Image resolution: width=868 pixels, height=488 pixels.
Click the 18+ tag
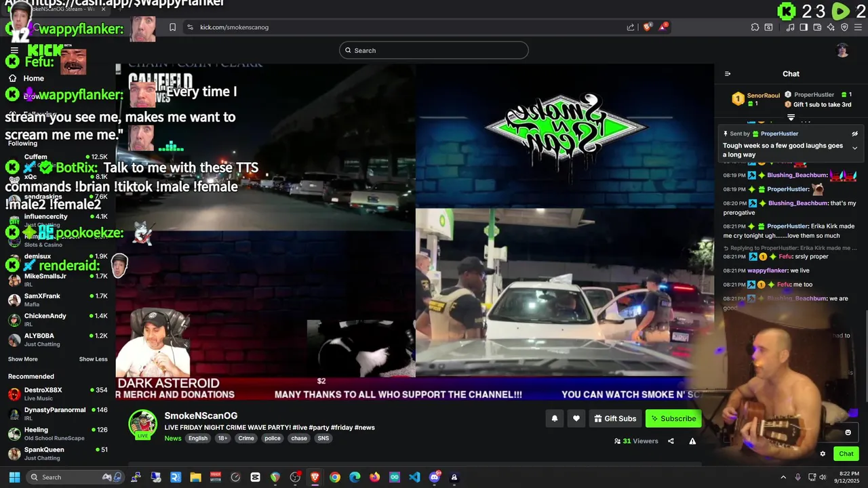click(x=222, y=439)
